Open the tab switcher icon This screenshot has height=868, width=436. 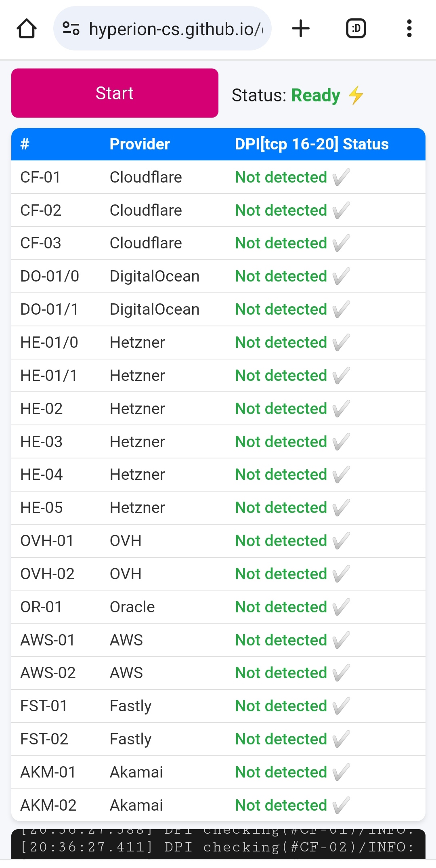point(356,29)
